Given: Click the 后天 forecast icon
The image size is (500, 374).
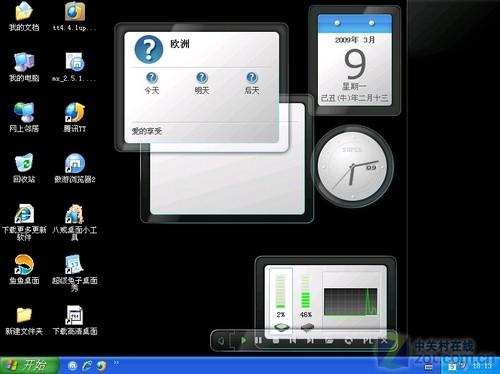Looking at the screenshot, I should (252, 78).
